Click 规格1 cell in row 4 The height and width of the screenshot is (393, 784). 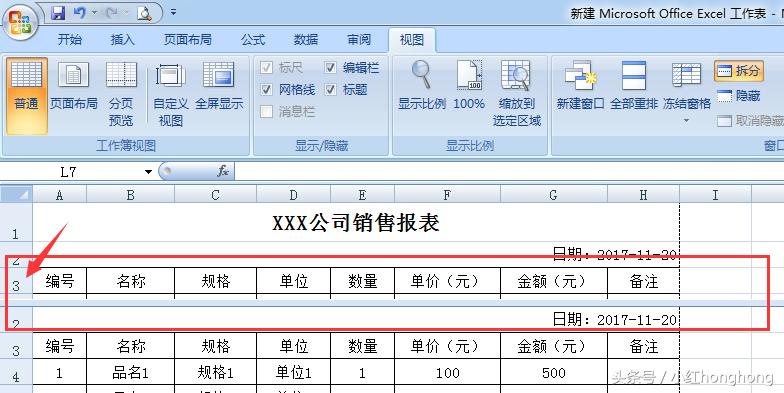click(x=215, y=372)
